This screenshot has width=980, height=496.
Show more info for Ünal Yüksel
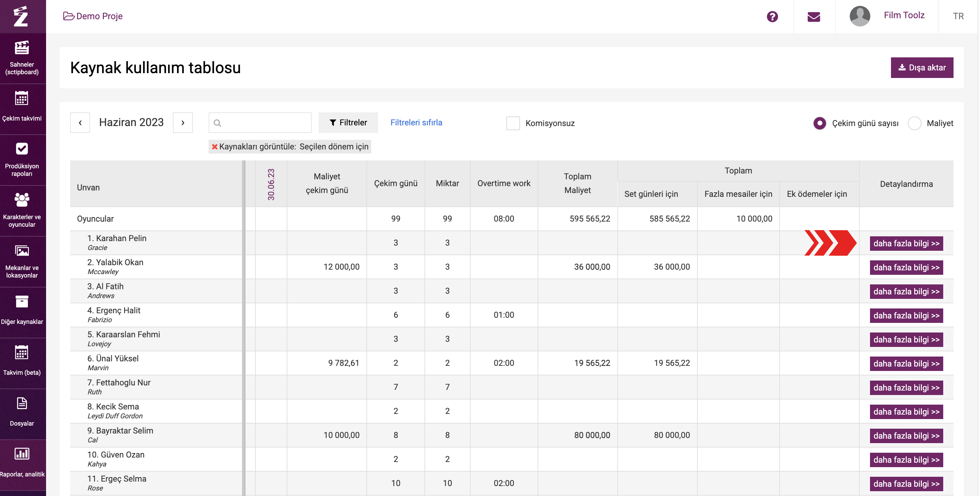[906, 363]
